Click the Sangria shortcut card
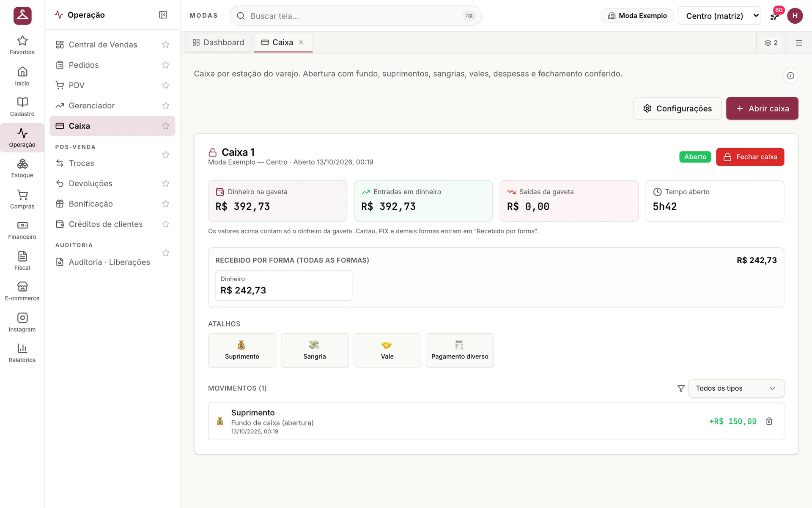812x508 pixels. (x=315, y=350)
